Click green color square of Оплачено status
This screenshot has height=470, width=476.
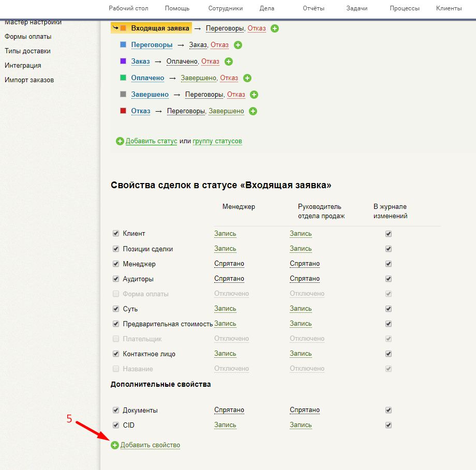click(x=123, y=78)
